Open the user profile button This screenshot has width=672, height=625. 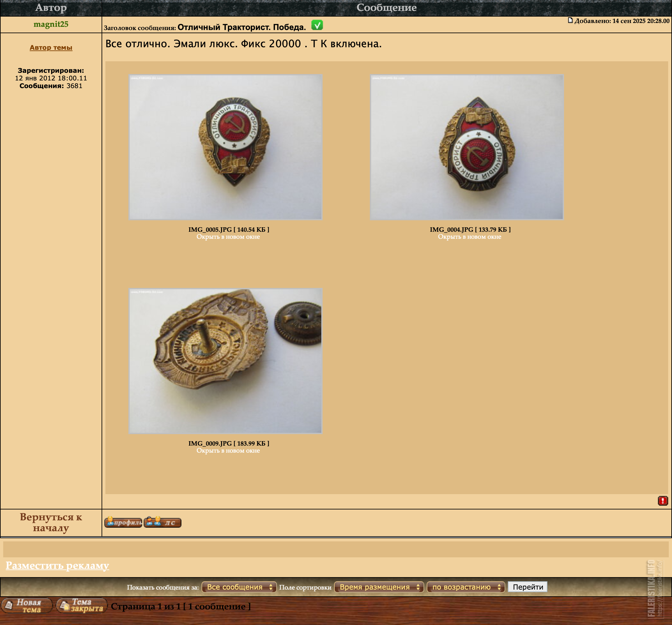coord(123,522)
